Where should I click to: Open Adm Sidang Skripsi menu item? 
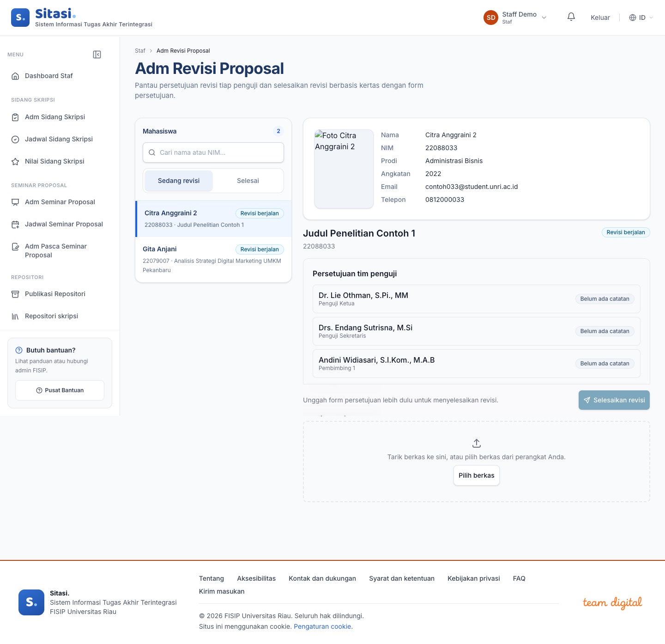(x=60, y=117)
